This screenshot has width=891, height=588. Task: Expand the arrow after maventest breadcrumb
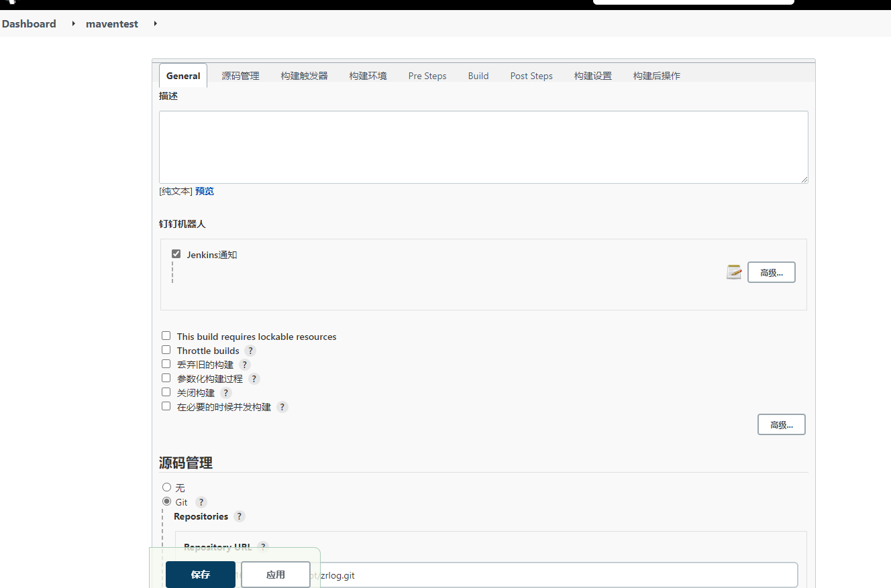[155, 23]
